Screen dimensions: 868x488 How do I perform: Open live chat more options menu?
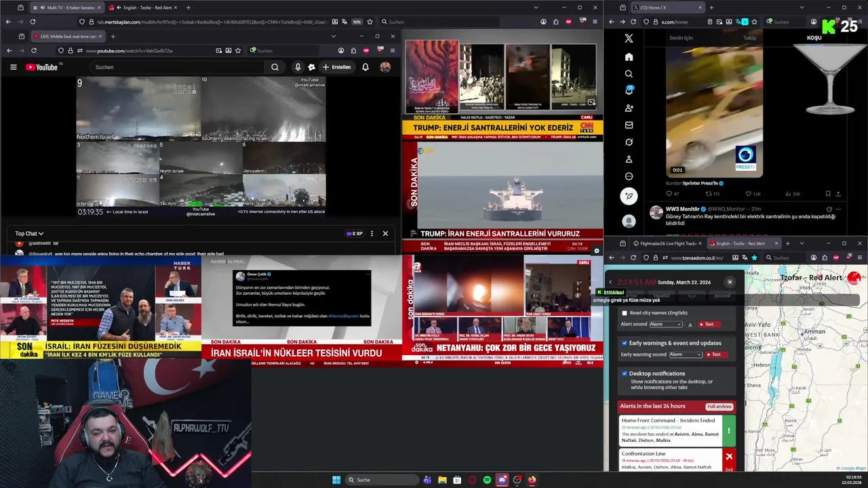371,234
